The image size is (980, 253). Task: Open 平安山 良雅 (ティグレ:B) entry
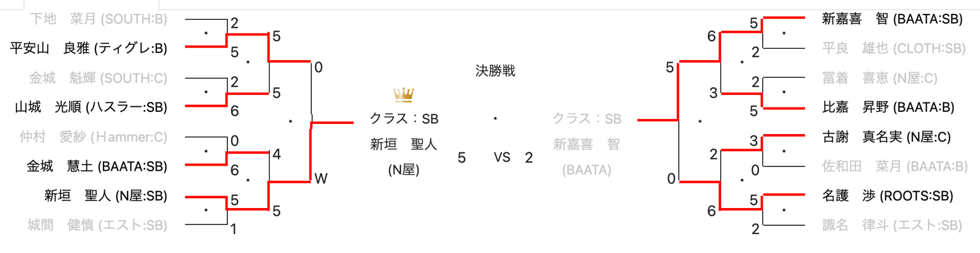[x=88, y=47]
